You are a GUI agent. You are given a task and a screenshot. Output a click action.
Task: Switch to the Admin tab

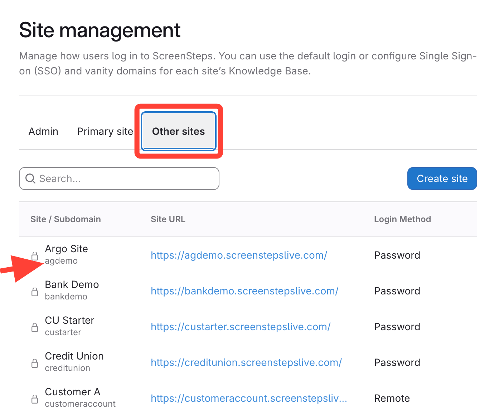point(43,131)
